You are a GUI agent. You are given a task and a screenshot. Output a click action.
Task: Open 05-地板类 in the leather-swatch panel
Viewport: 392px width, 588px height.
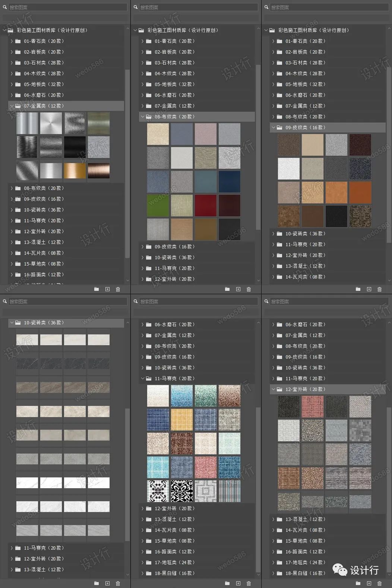[328, 84]
